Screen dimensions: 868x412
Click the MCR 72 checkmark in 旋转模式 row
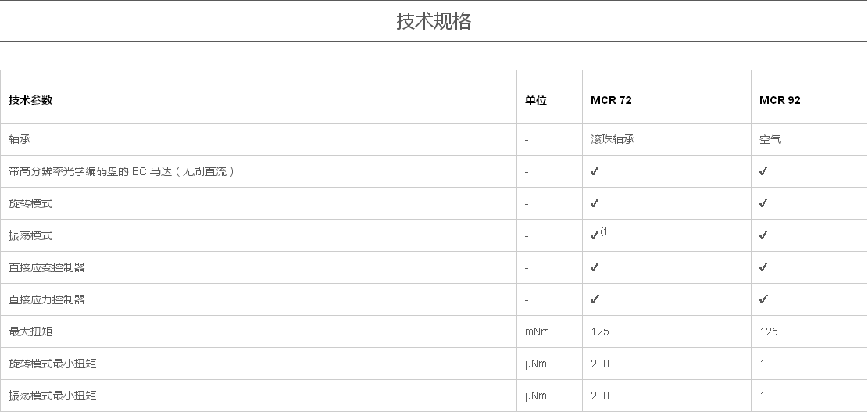click(x=595, y=203)
